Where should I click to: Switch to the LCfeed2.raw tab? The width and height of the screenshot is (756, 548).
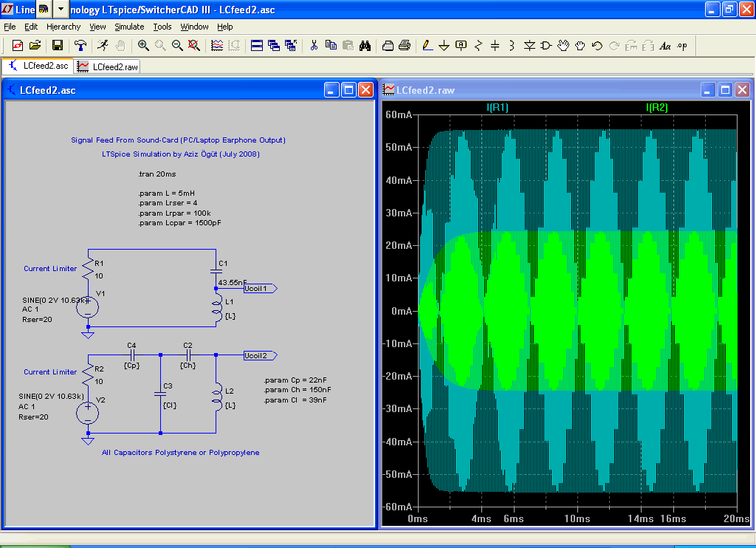108,66
